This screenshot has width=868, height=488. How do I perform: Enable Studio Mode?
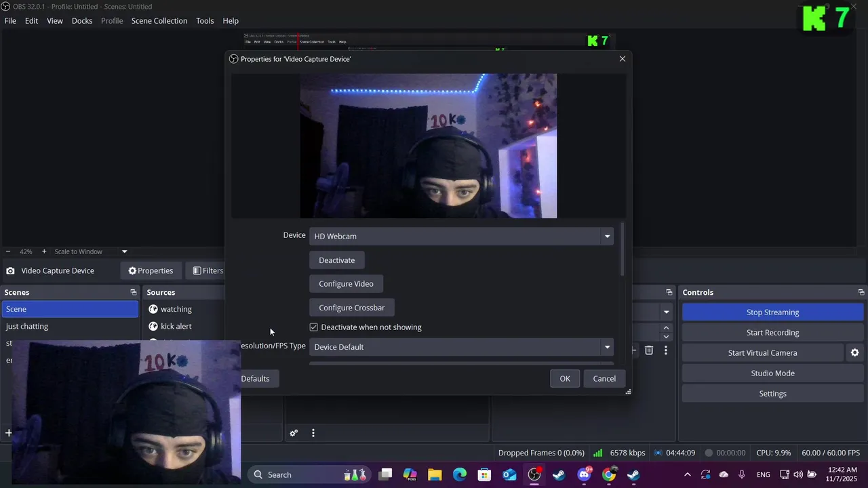772,373
